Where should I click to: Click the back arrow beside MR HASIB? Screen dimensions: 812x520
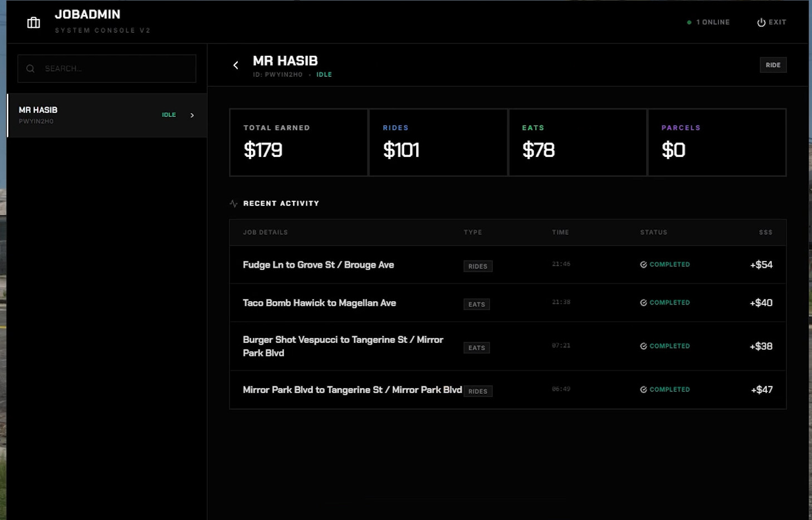pos(236,65)
